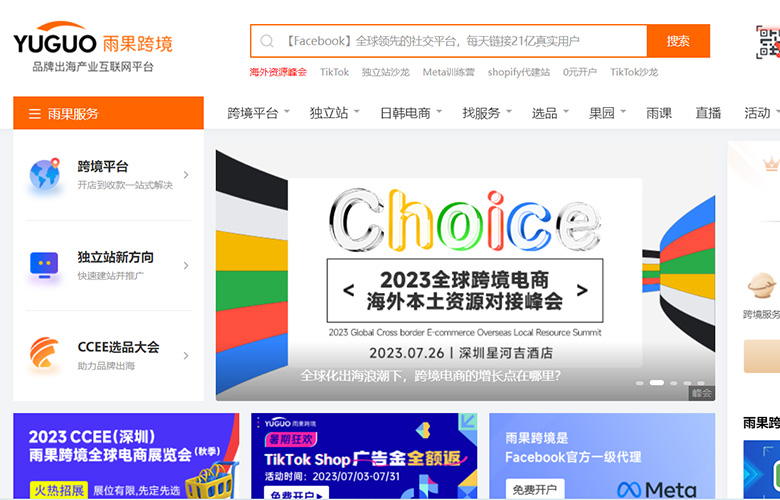This screenshot has width=780, height=500.
Task: Click the 全球化出海浪潮下 banner caption
Action: (x=430, y=376)
